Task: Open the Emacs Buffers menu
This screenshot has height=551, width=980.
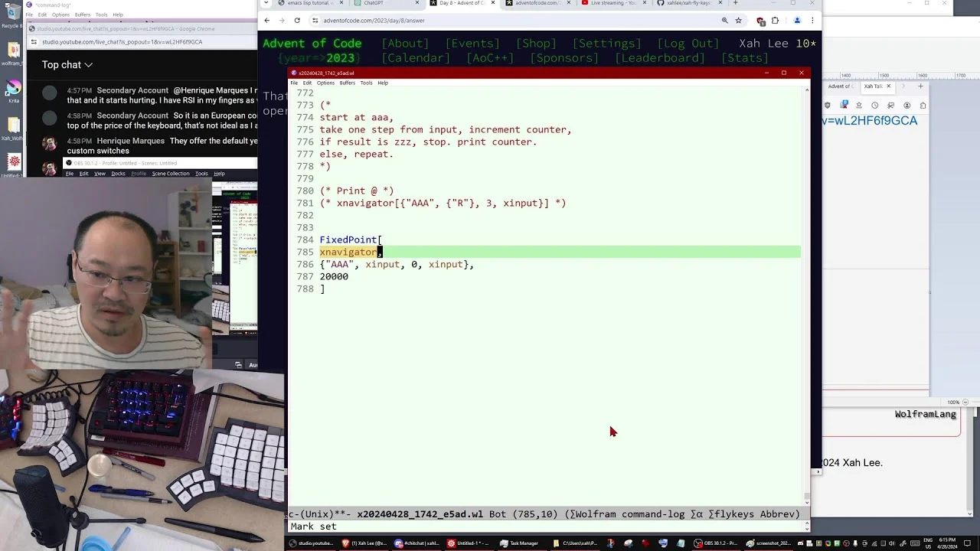Action: coord(348,83)
